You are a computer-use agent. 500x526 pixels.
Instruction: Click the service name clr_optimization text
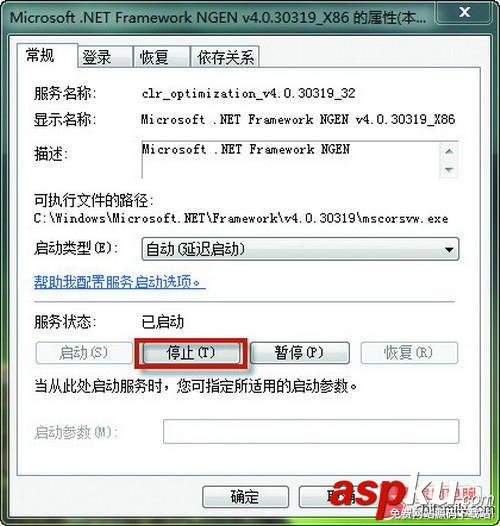[x=248, y=93]
